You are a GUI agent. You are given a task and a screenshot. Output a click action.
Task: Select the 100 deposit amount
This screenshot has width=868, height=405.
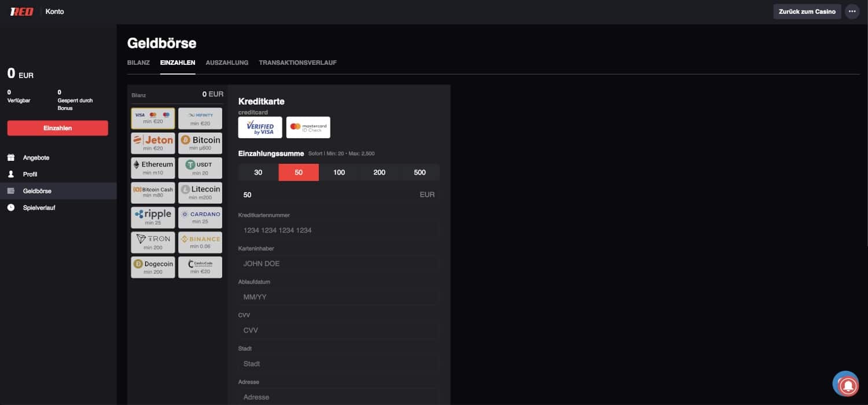pyautogui.click(x=339, y=172)
